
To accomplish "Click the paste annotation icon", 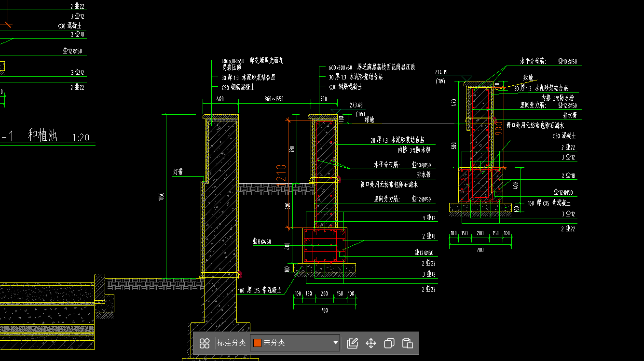I will pyautogui.click(x=408, y=343).
